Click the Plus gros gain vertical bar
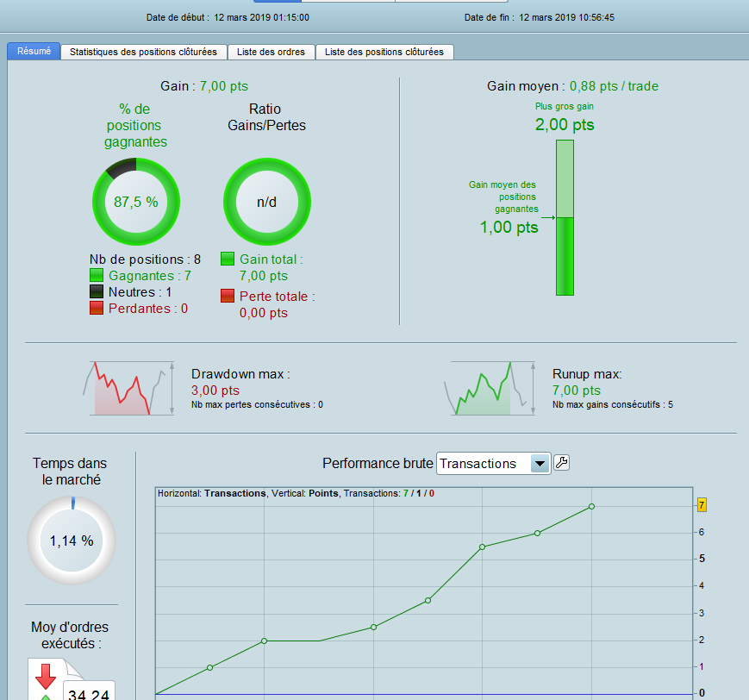This screenshot has height=700, width=749. (x=565, y=217)
